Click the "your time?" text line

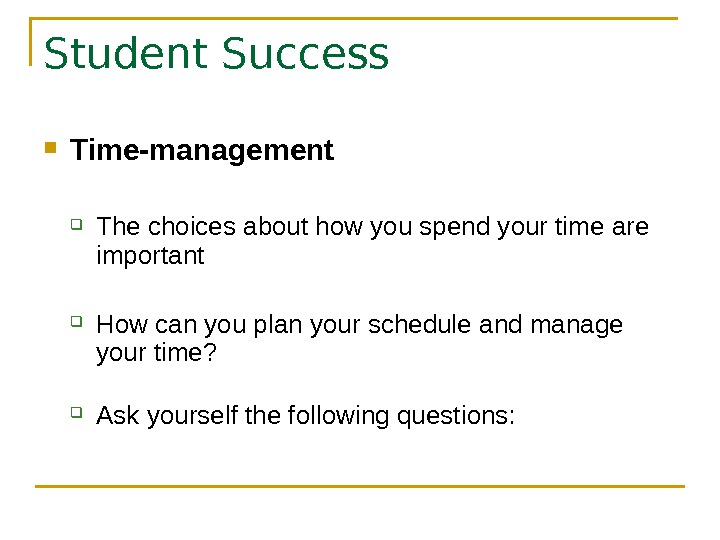[x=155, y=355]
